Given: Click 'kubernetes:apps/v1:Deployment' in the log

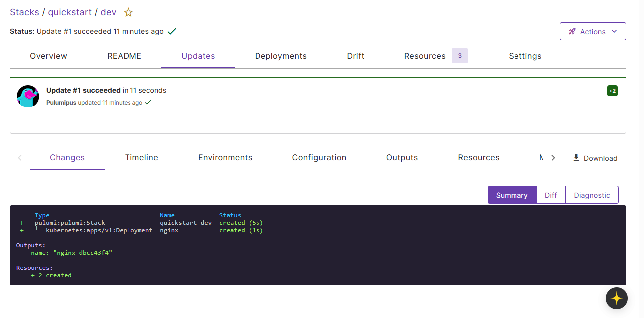Looking at the screenshot, I should [x=99, y=230].
